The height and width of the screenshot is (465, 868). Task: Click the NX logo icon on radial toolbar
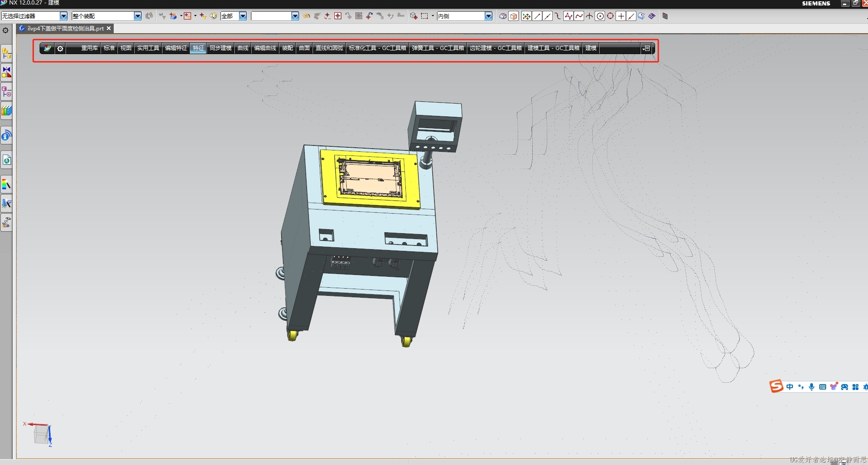[x=47, y=48]
